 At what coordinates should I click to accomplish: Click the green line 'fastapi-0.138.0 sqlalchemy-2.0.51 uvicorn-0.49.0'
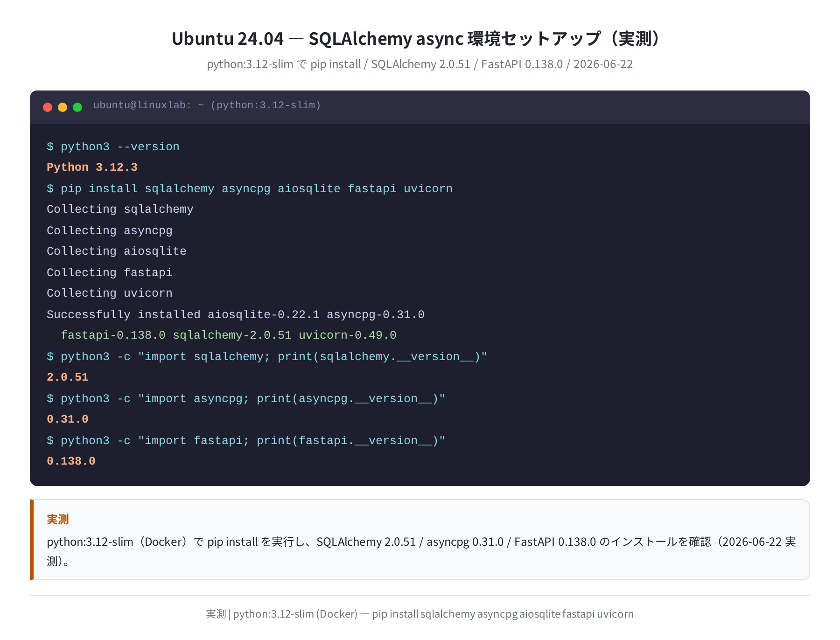(x=229, y=335)
